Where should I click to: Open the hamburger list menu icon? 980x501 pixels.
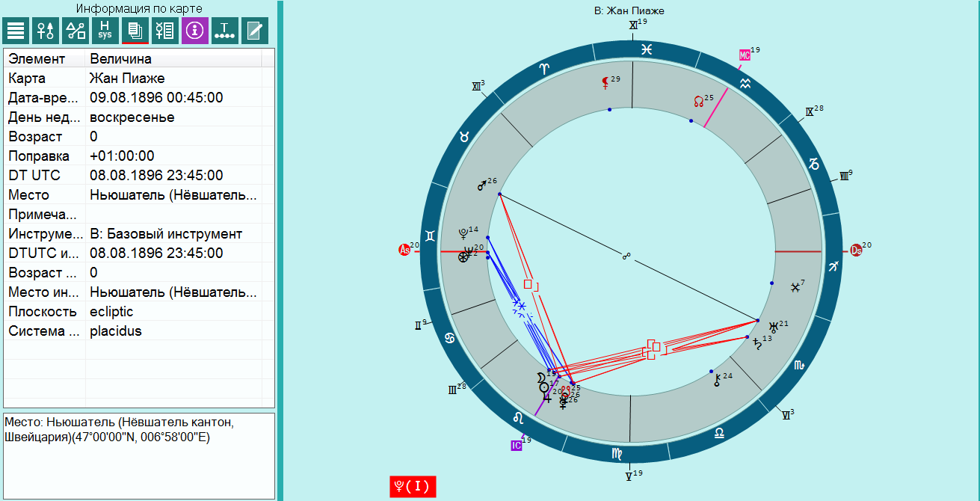[16, 31]
